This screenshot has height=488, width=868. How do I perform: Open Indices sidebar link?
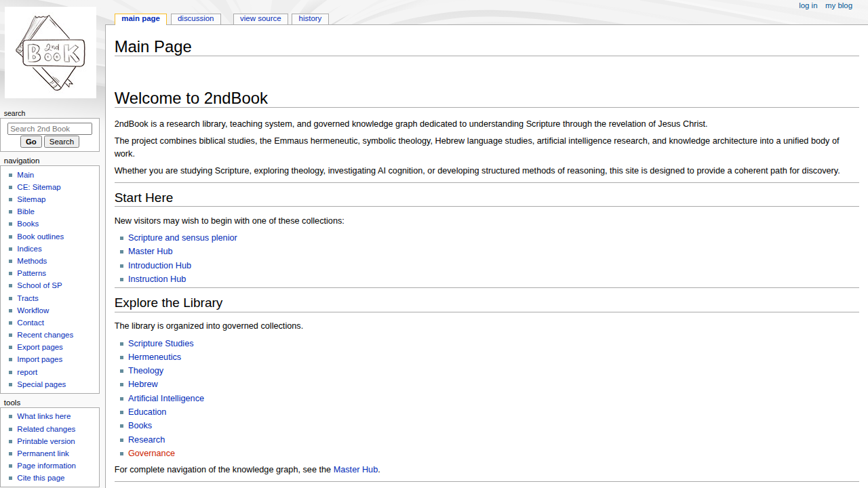29,249
